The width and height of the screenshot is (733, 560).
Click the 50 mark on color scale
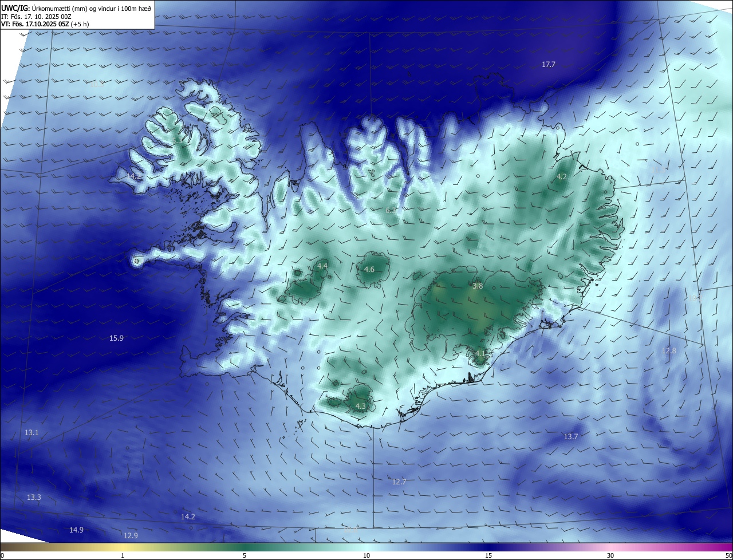[728, 555]
